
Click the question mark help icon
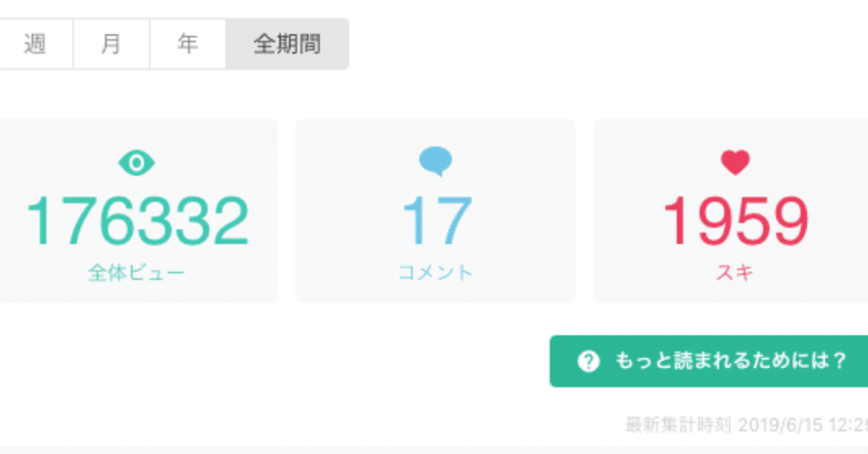coord(588,361)
